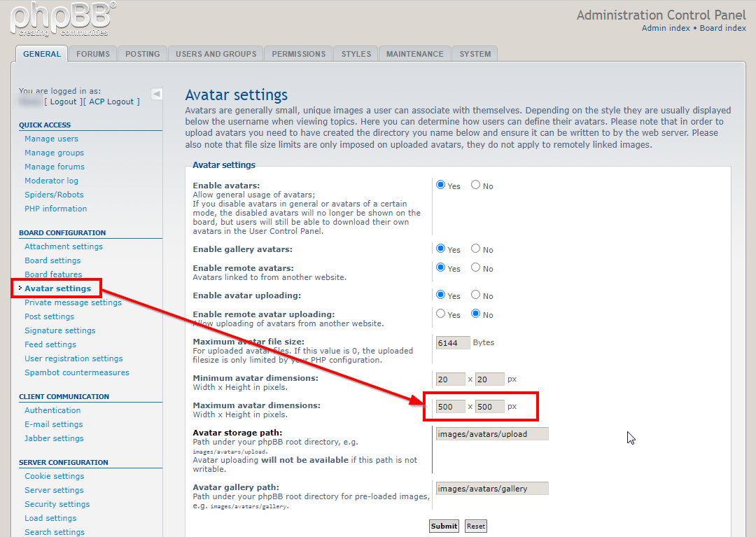
Task: Focus the maximum avatar height field
Action: 490,406
